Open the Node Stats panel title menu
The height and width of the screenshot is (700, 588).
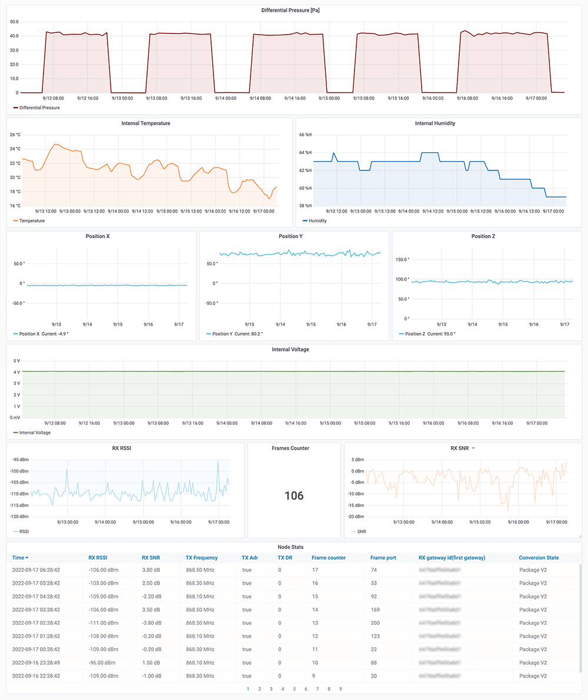pyautogui.click(x=293, y=547)
